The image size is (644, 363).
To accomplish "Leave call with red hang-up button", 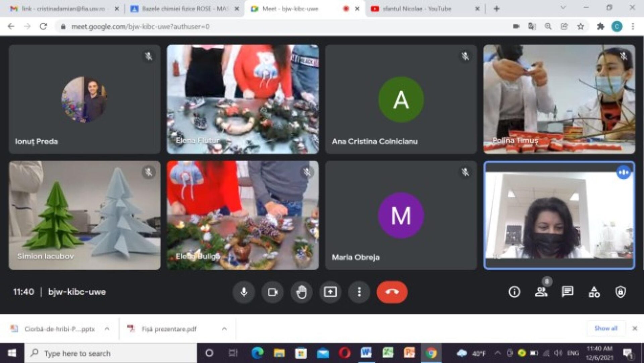I will click(x=392, y=292).
